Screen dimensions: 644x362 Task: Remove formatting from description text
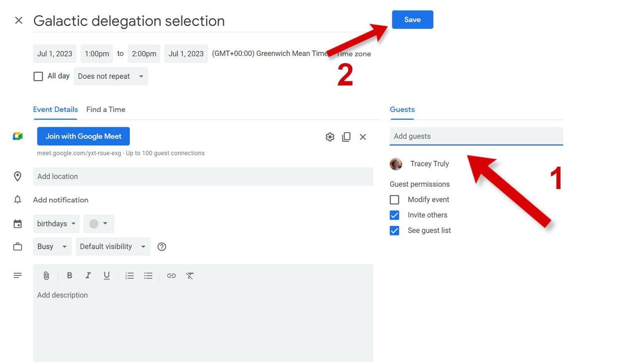pos(190,276)
